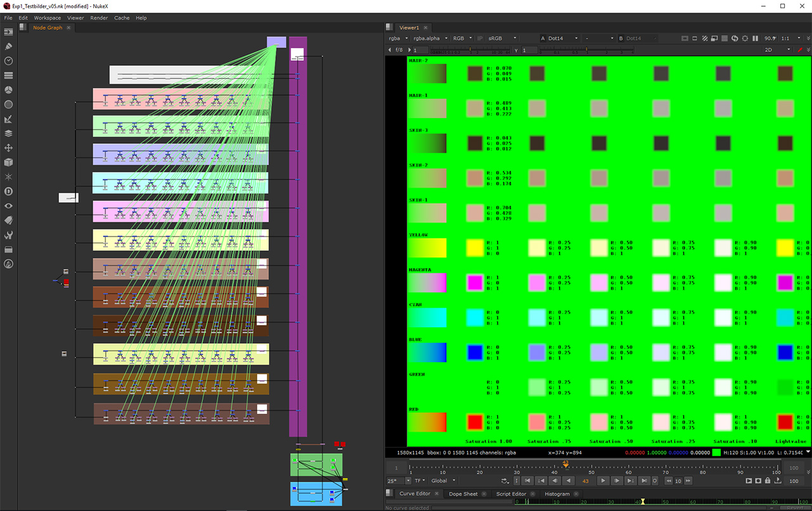This screenshot has height=511, width=812.
Task: Expand the sRGB viewer colorspace dropdown
Action: [502, 38]
